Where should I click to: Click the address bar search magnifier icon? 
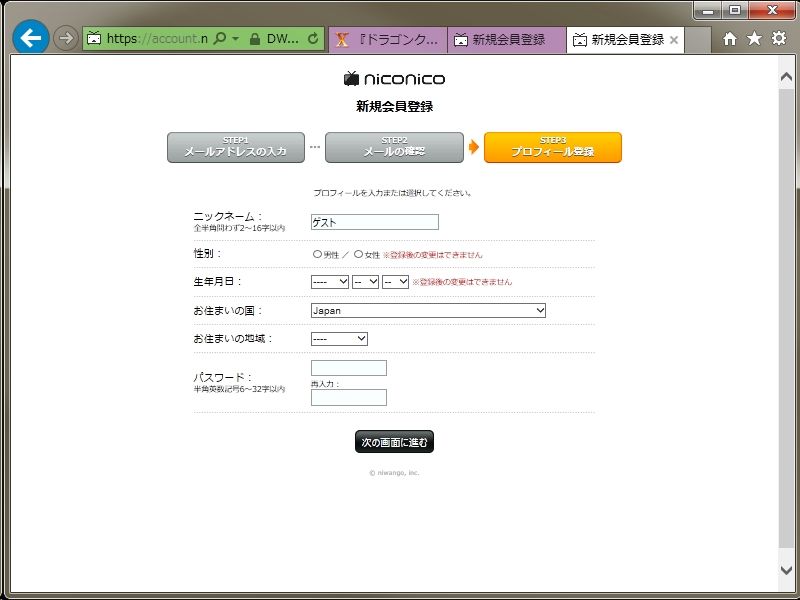(219, 38)
